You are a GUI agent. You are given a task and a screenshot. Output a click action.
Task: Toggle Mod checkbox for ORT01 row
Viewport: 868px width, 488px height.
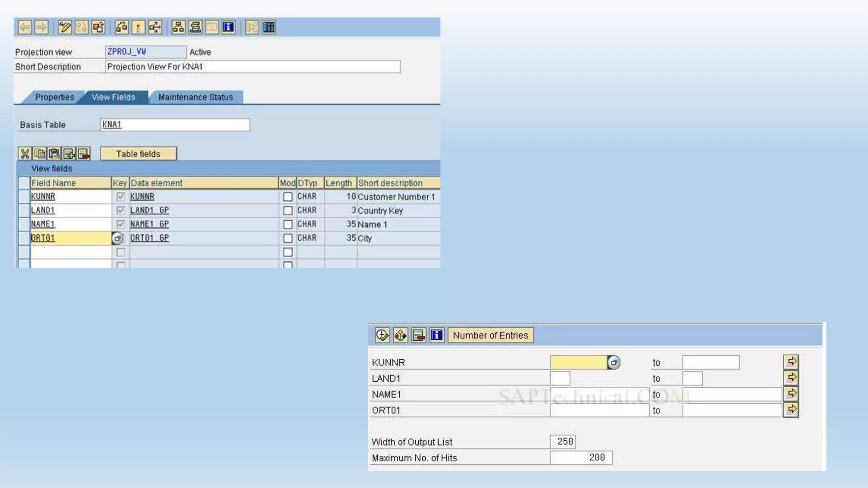click(288, 238)
